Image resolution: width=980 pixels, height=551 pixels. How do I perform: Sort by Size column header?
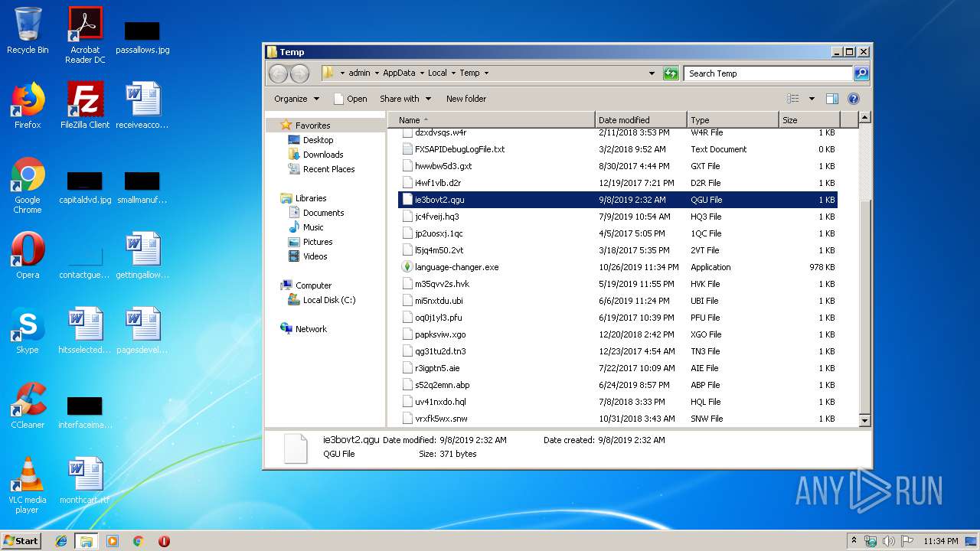(809, 120)
